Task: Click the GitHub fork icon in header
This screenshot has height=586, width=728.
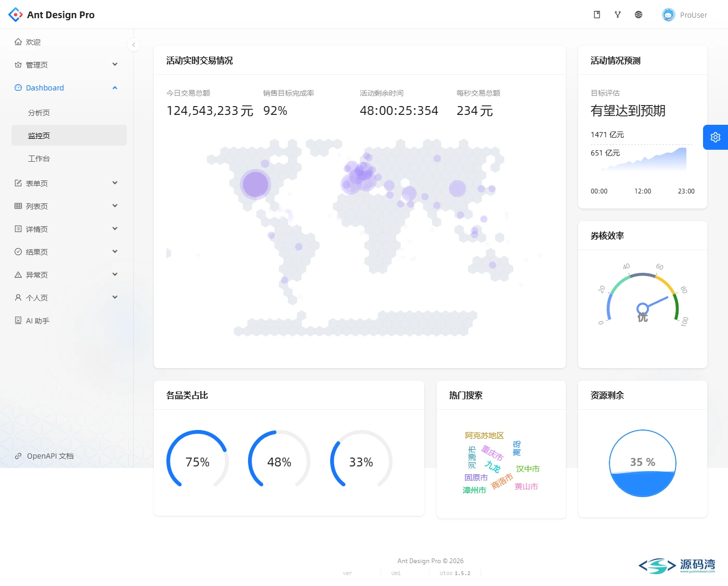Action: tap(618, 15)
